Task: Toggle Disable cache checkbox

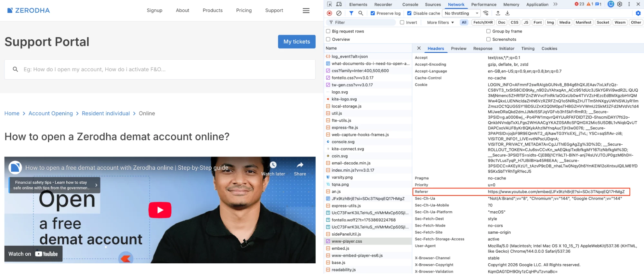Action: click(409, 13)
